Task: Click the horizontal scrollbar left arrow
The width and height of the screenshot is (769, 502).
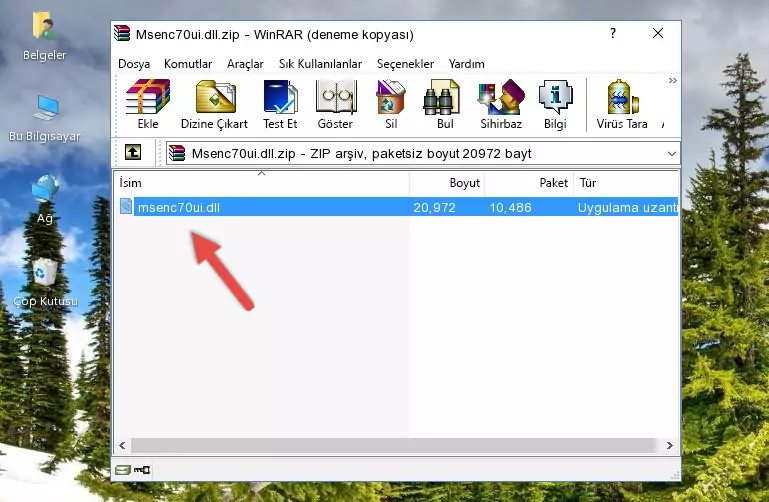Action: (122, 445)
